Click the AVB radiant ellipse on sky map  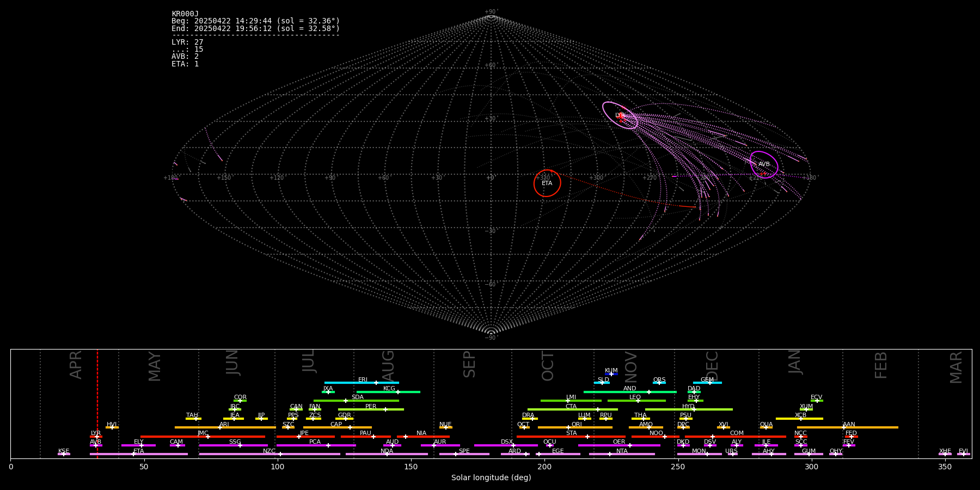click(764, 164)
